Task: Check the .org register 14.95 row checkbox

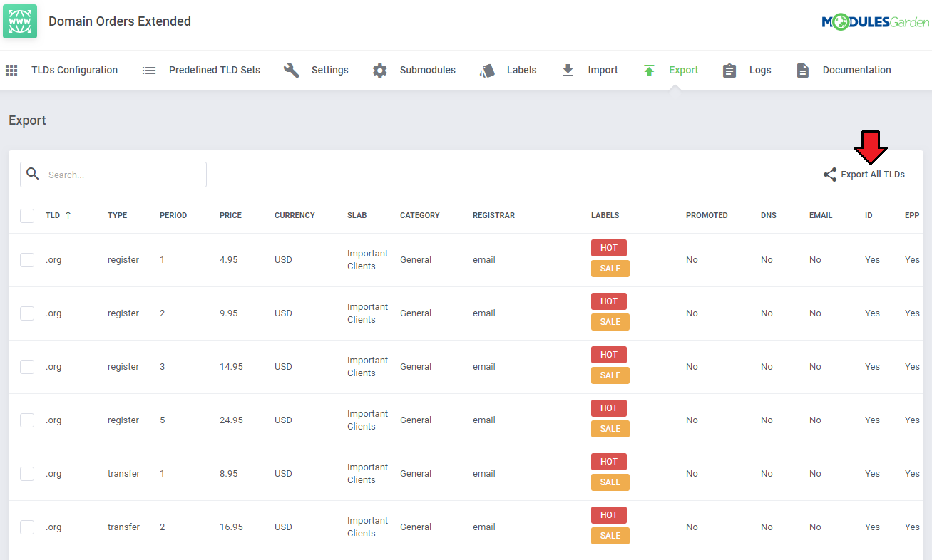Action: point(27,367)
